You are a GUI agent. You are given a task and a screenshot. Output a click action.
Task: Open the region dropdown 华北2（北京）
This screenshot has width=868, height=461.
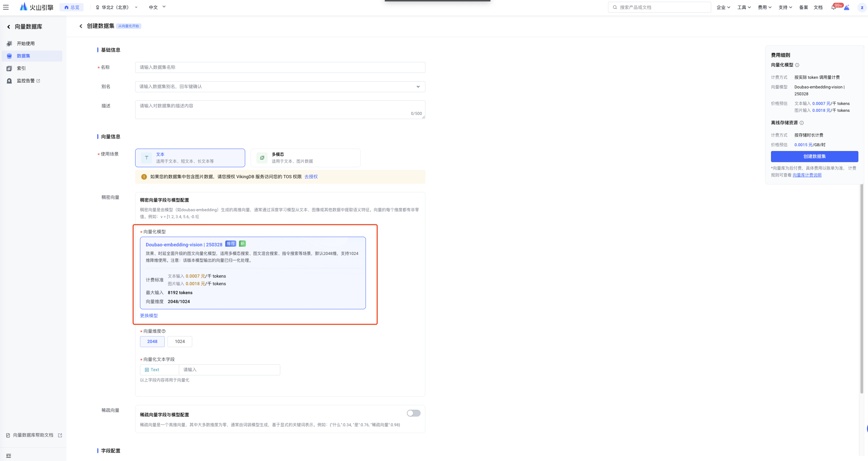117,7
